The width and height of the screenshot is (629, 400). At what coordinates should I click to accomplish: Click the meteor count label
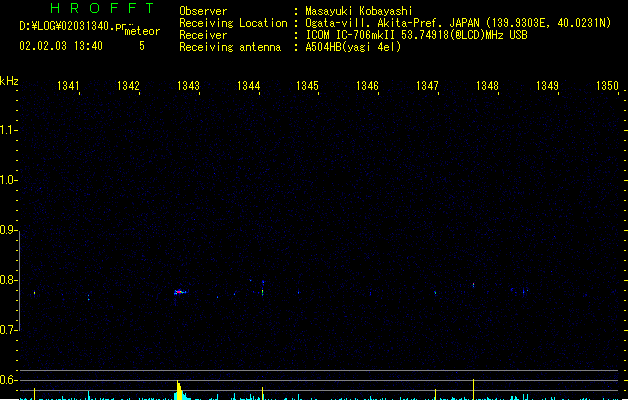point(142,31)
